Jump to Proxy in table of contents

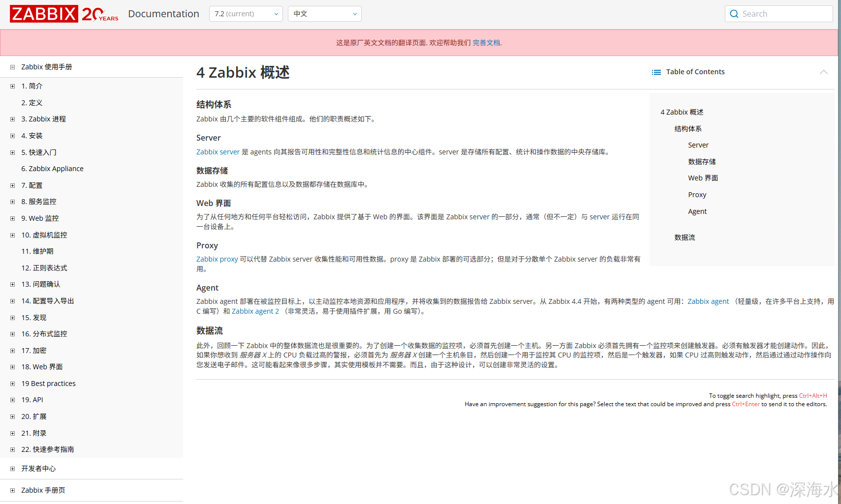[697, 195]
